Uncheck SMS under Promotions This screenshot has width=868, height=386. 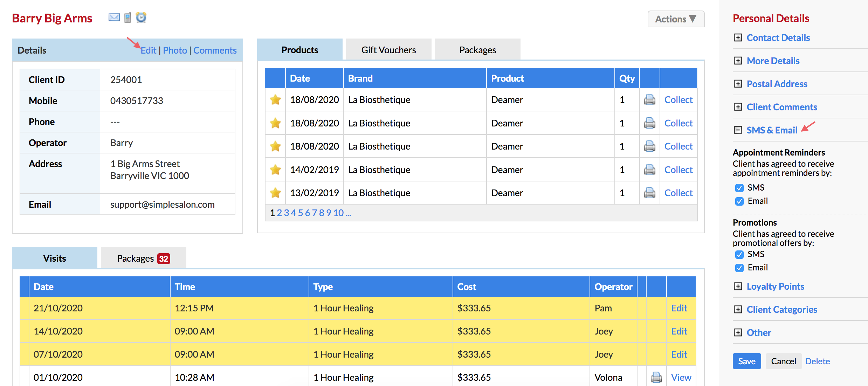739,255
